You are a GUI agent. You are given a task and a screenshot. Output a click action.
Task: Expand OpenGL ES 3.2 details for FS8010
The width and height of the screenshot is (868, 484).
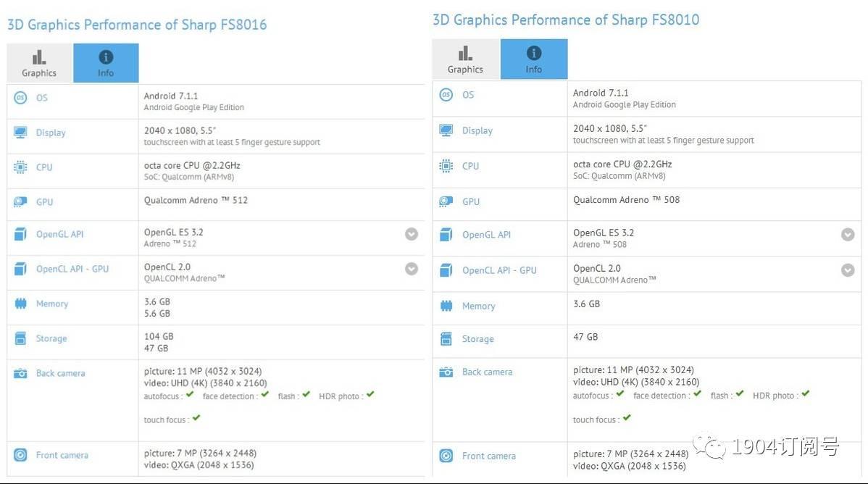pyautogui.click(x=848, y=235)
